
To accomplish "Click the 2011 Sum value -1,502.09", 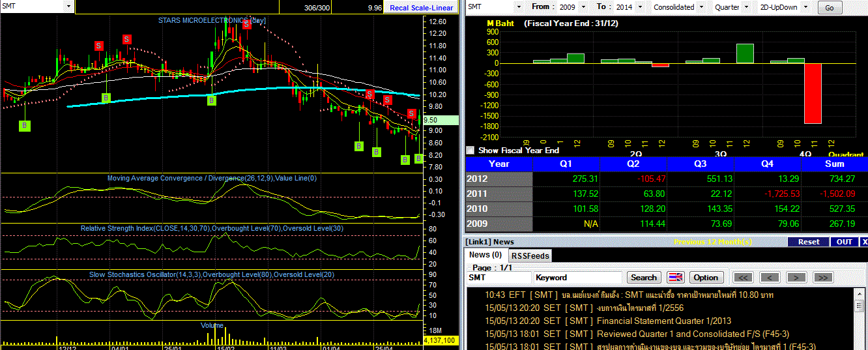I will 837,194.
